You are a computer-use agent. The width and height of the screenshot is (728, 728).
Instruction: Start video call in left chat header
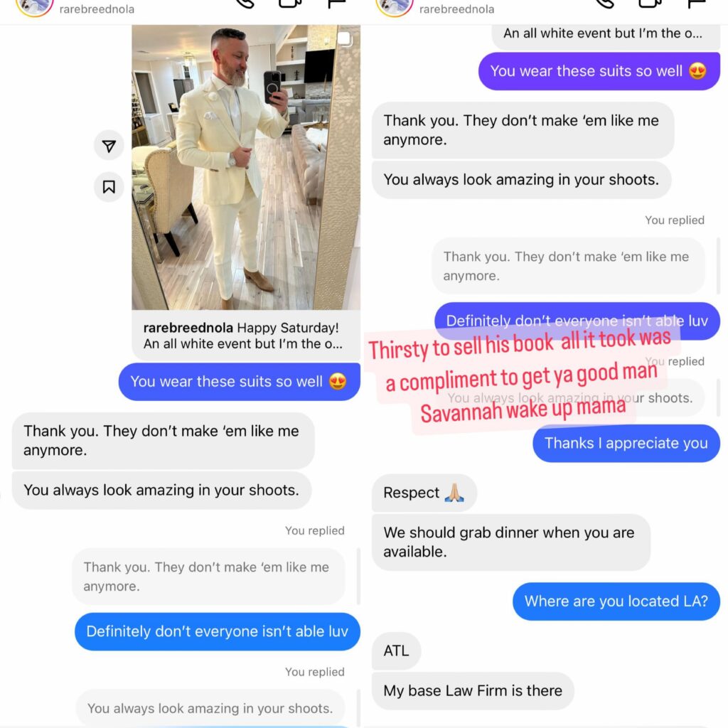coord(290,4)
